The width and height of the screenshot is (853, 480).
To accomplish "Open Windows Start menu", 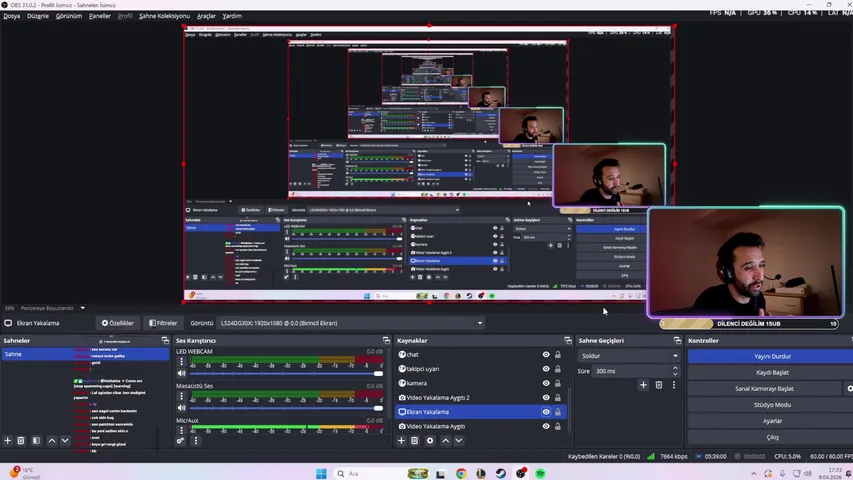I will 322,473.
